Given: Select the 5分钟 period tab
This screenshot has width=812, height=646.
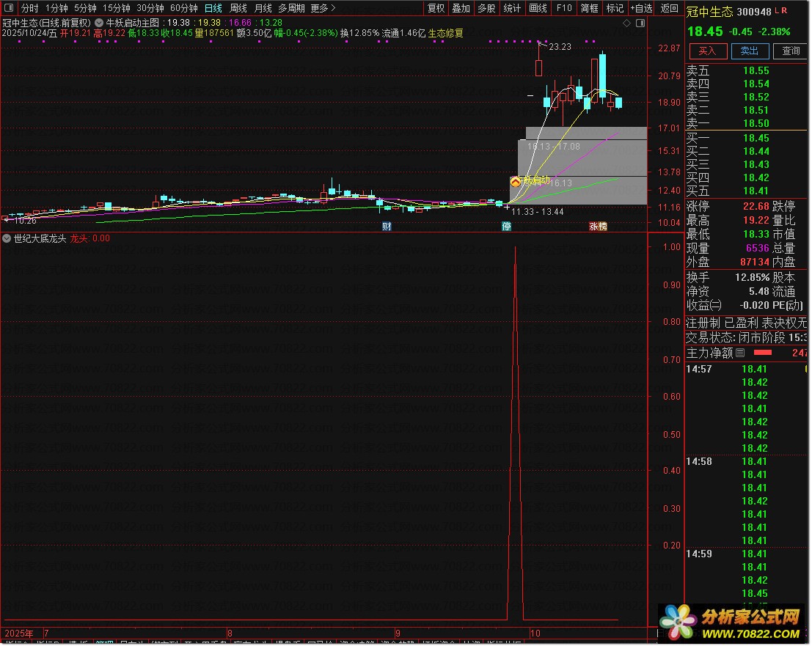Looking at the screenshot, I should [x=85, y=8].
